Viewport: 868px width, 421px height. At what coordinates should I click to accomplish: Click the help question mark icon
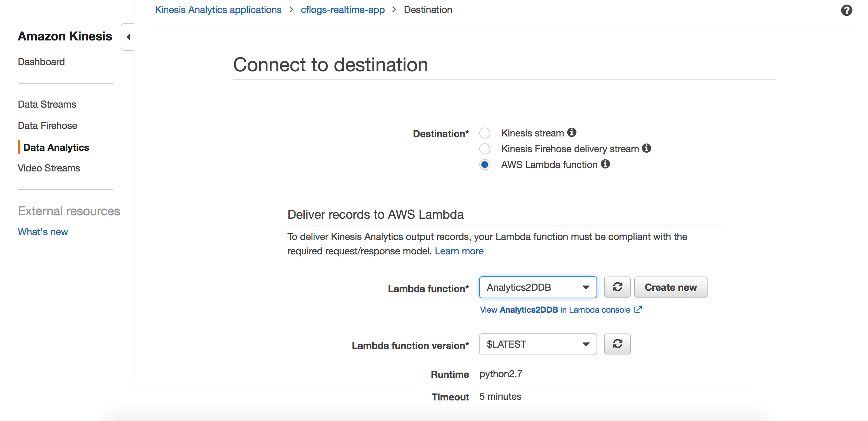coord(846,10)
